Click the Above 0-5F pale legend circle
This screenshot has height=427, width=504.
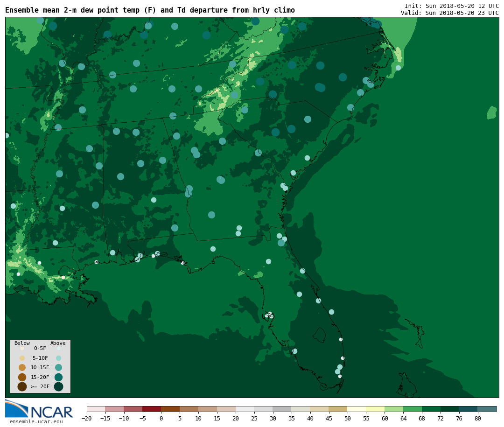pyautogui.click(x=58, y=348)
